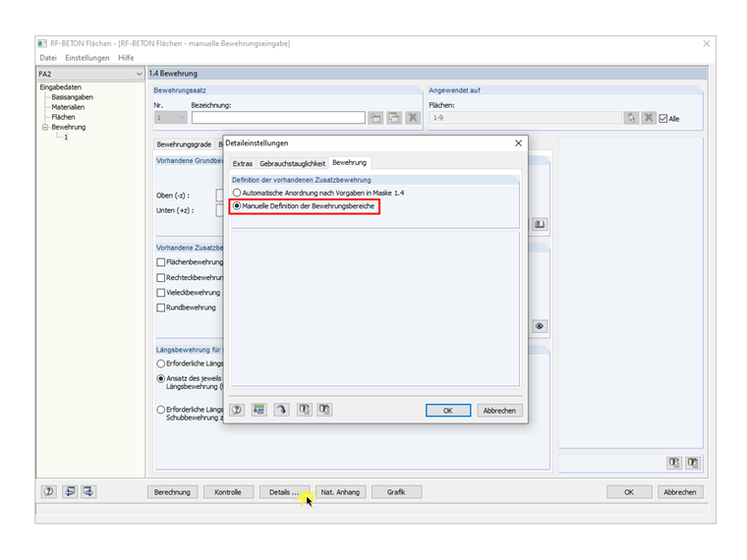Image resolution: width=747 pixels, height=560 pixels.
Task: Reset defaults with blue arrow icon
Action: [281, 410]
